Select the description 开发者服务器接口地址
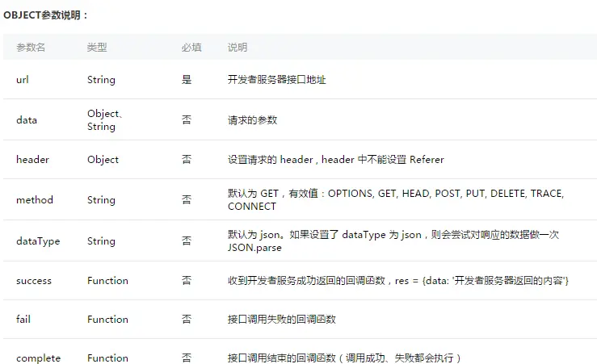The height and width of the screenshot is (364, 597). pos(277,79)
